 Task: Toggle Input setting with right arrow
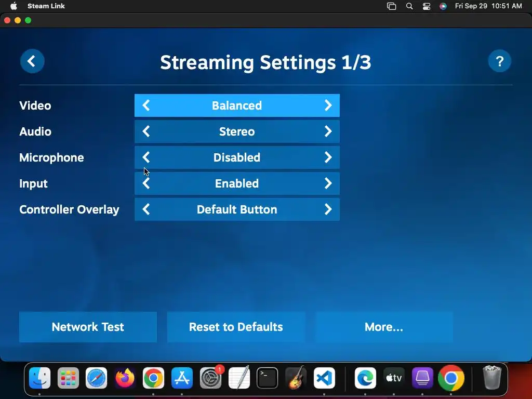pyautogui.click(x=328, y=183)
